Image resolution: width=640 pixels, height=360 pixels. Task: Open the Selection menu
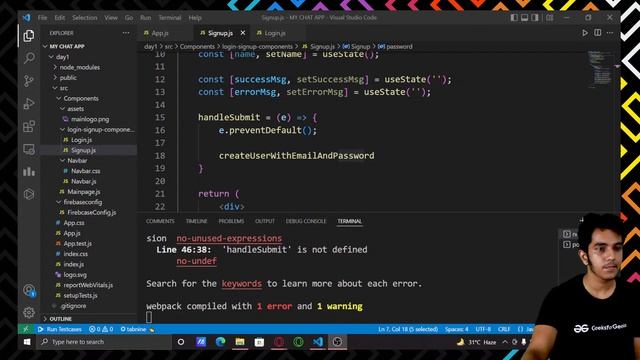[x=84, y=18]
